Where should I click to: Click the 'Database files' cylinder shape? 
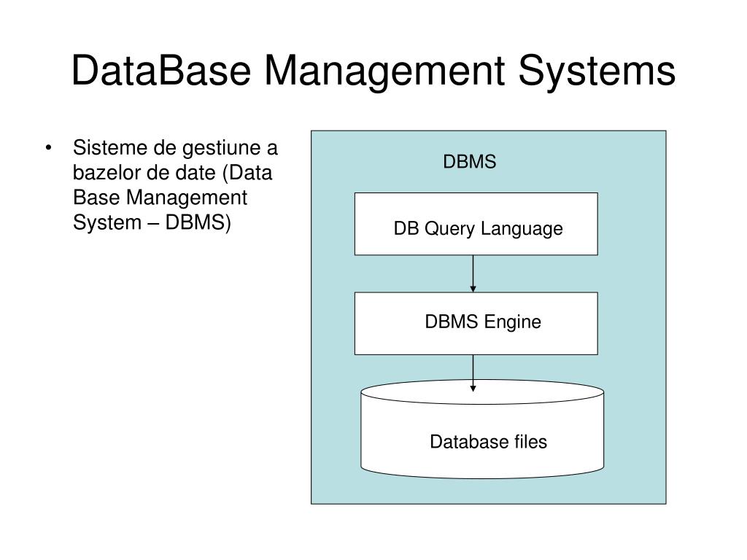[x=482, y=429]
